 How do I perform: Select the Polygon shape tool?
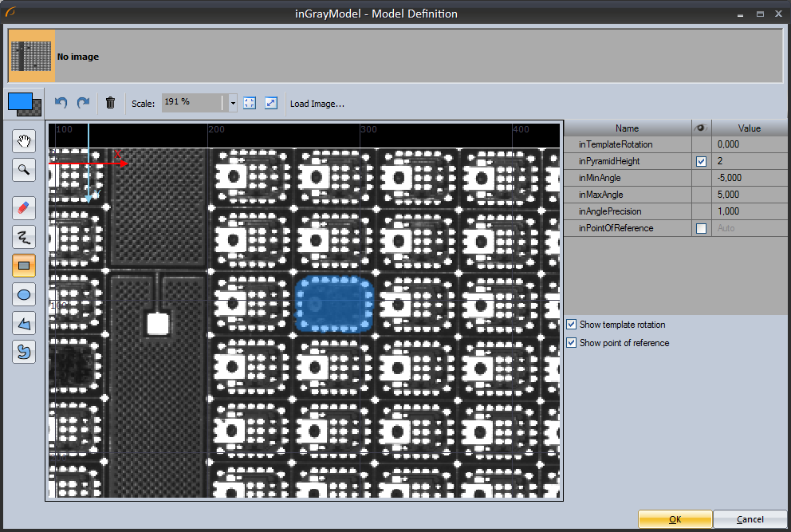tap(24, 323)
